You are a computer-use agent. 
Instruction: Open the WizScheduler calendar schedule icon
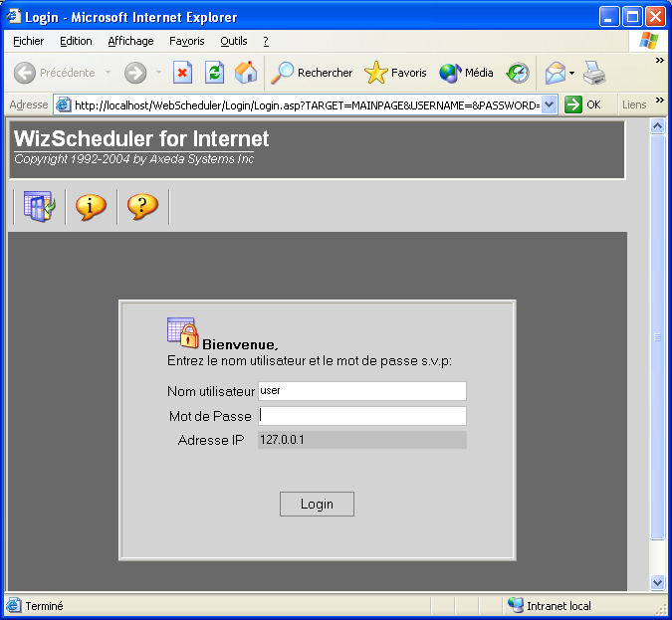click(40, 207)
